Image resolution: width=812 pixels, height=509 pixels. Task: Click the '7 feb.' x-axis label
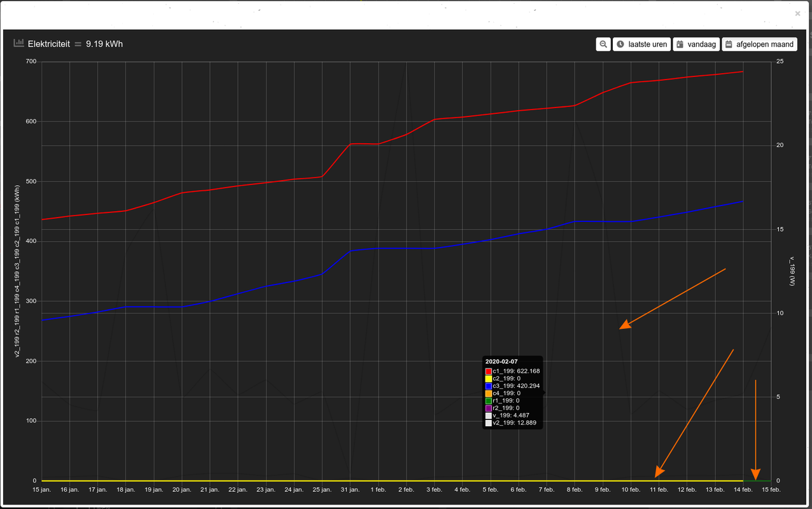click(547, 490)
